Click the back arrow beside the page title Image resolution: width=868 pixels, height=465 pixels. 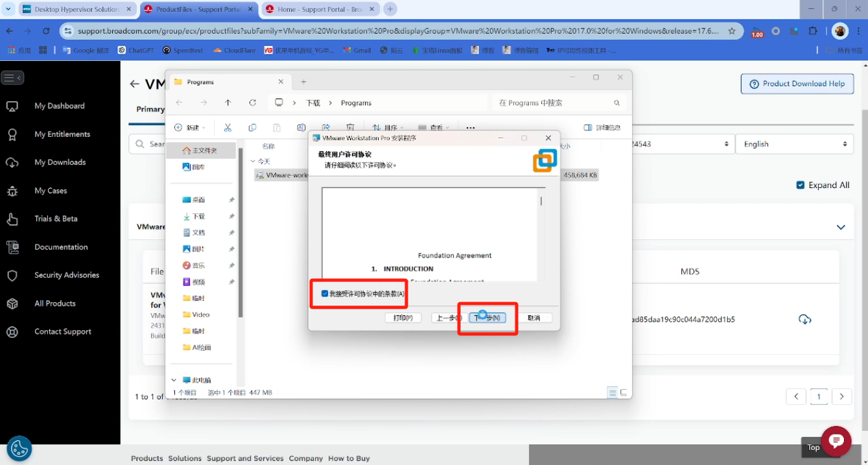tap(134, 84)
